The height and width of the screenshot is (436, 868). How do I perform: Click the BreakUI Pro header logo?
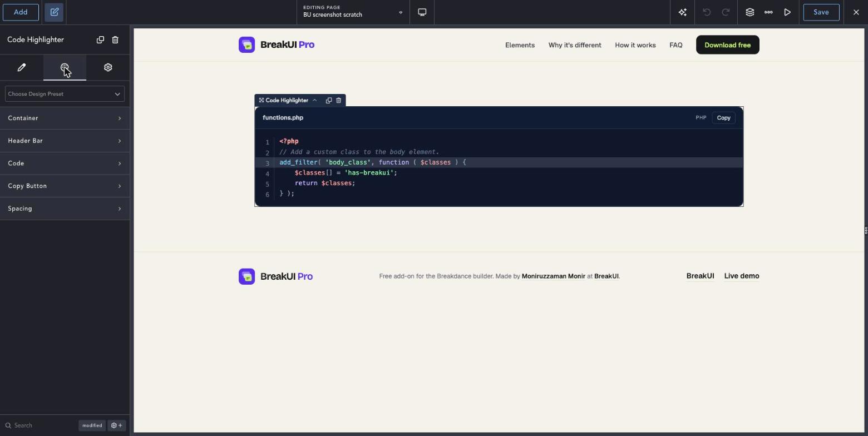coord(277,44)
